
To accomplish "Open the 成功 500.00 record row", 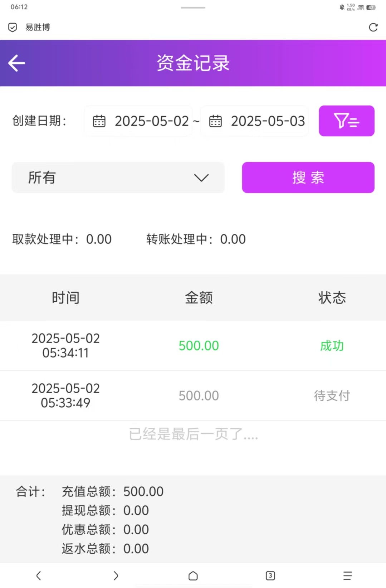I will point(193,346).
